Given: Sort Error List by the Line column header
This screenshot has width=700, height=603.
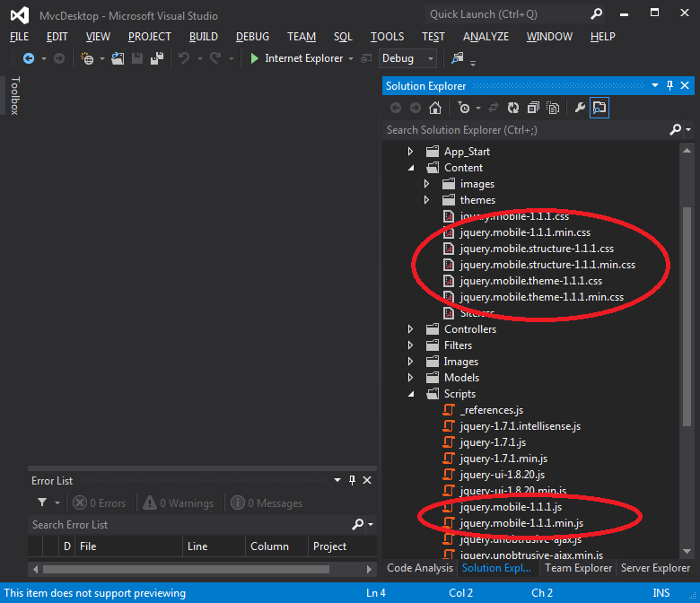Looking at the screenshot, I should pos(214,546).
